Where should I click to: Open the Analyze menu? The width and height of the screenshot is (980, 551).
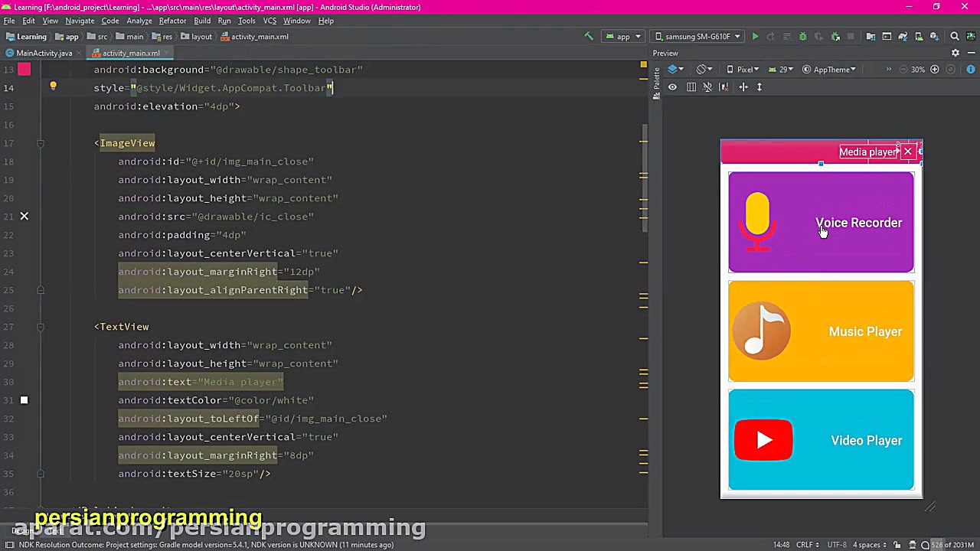click(x=139, y=21)
